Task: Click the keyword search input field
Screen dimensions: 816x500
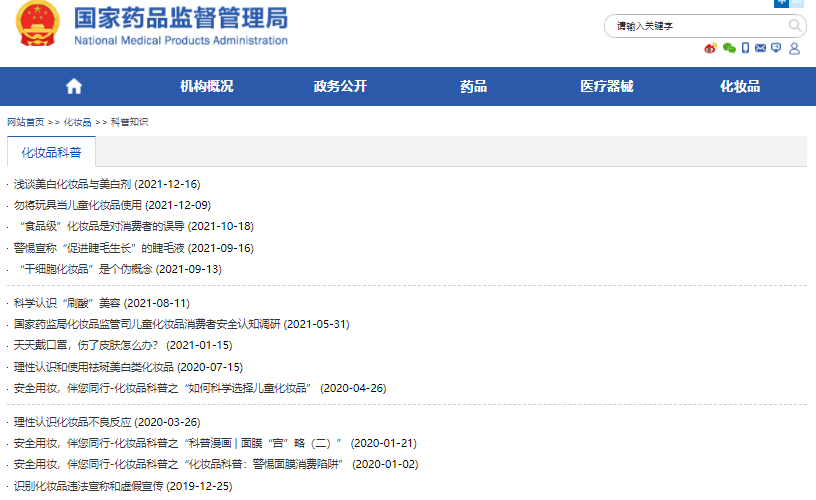Action: coord(695,26)
